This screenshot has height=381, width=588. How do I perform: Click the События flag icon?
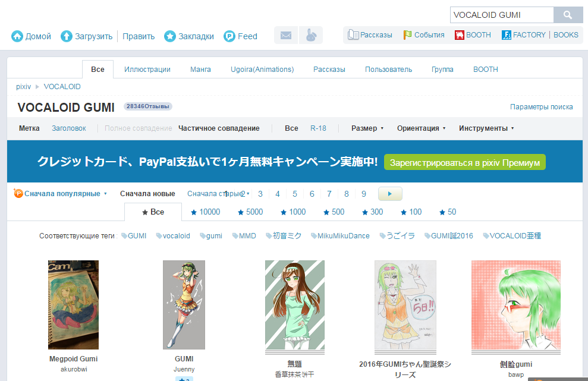[x=408, y=35]
